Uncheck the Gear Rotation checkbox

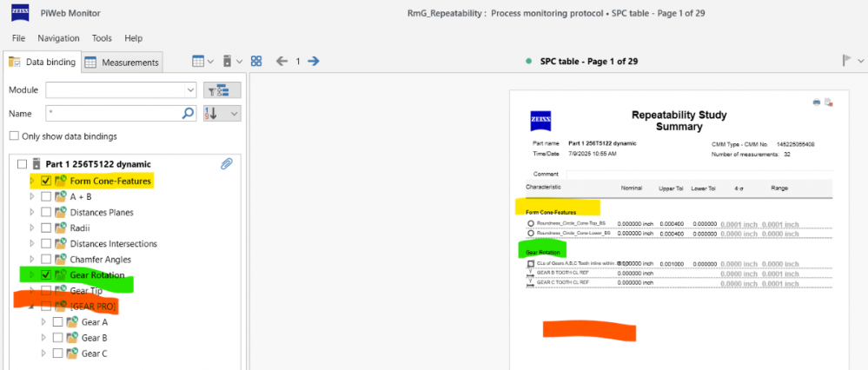[47, 274]
